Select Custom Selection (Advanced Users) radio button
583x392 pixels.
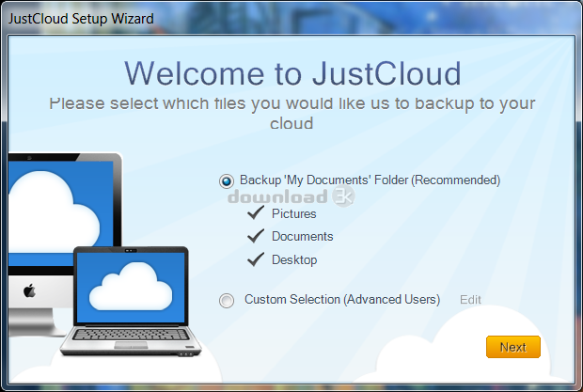pyautogui.click(x=227, y=301)
